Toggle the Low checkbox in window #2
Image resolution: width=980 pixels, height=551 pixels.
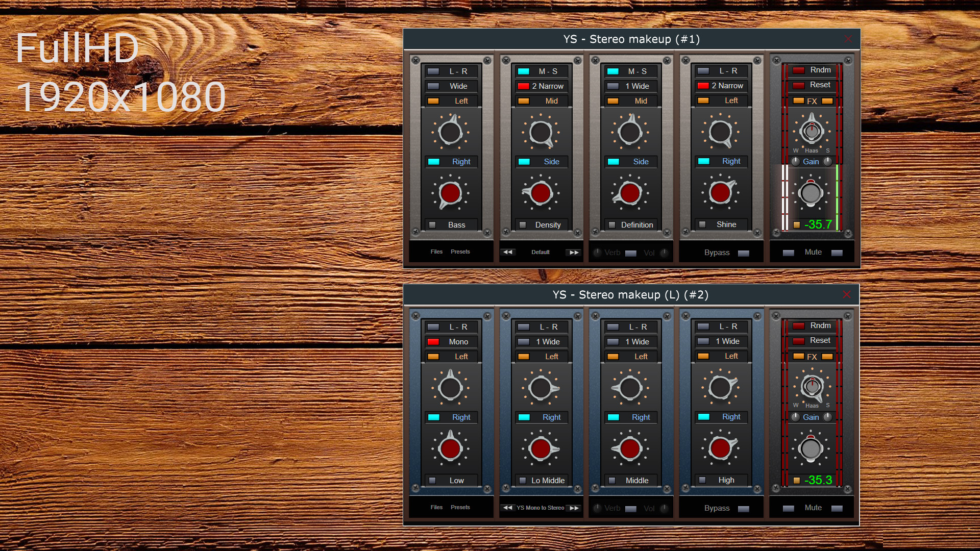(432, 481)
